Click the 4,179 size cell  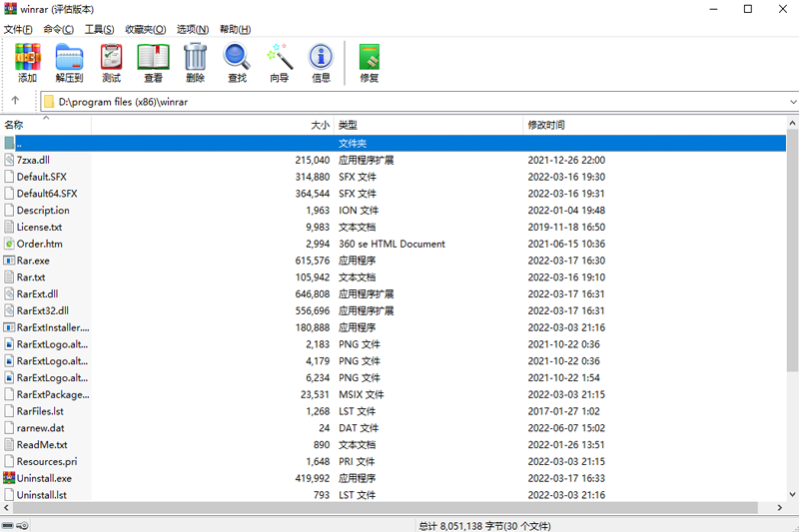click(318, 361)
